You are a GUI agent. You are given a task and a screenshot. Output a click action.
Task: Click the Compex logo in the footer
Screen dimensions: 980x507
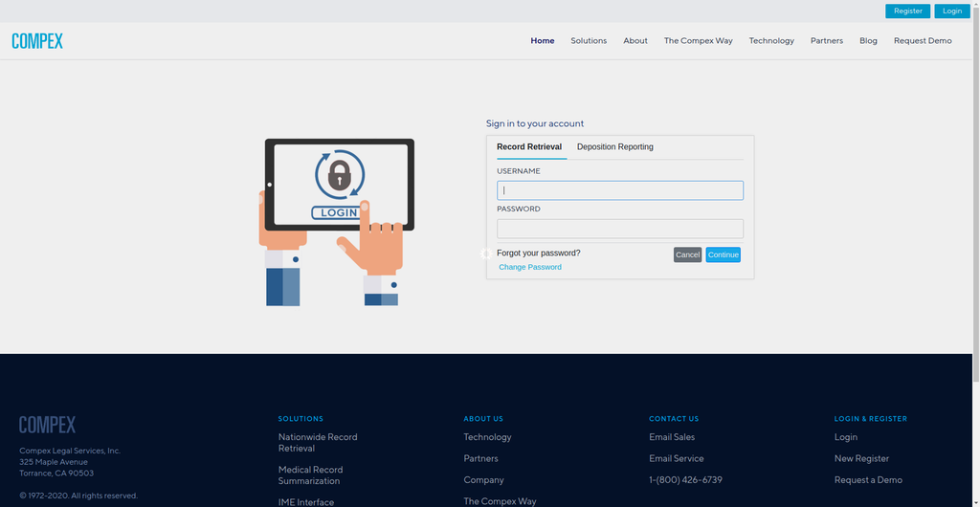point(48,425)
